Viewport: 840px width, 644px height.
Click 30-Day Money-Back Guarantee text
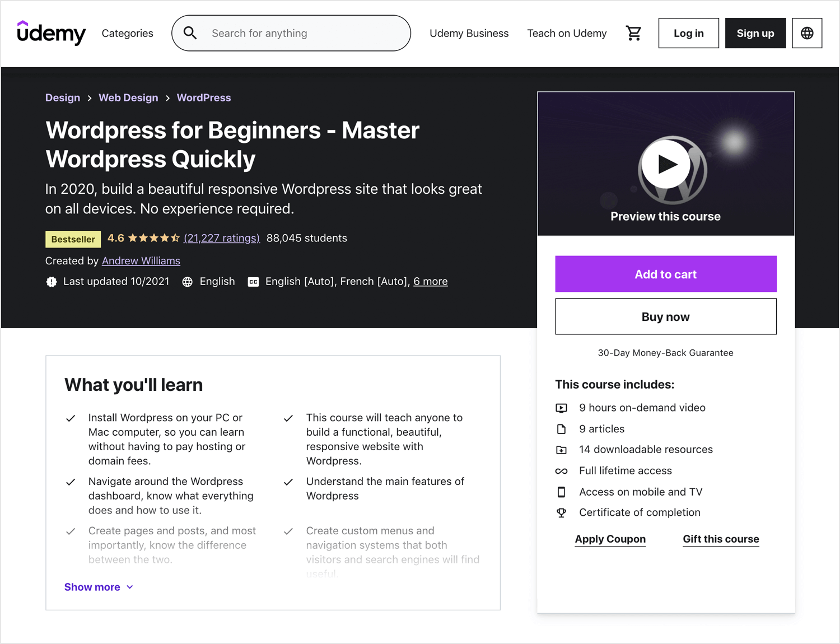coord(666,353)
